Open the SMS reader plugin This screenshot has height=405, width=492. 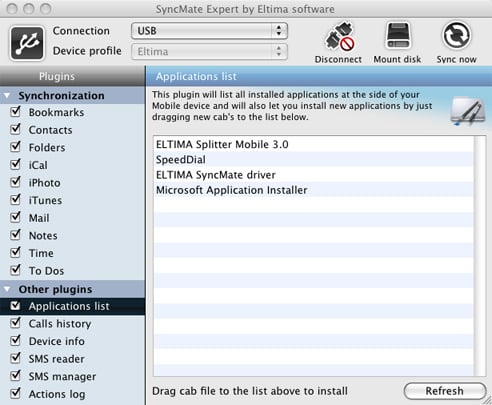coord(57,359)
